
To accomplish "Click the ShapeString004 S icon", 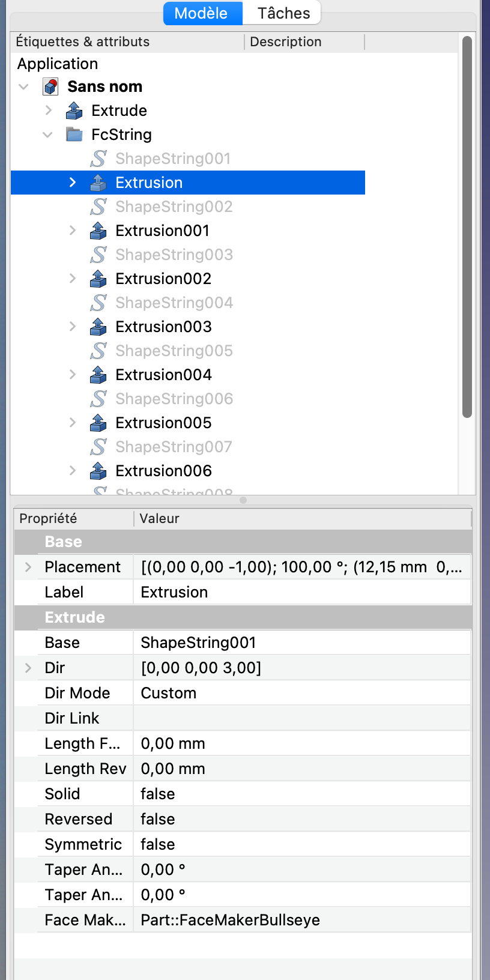I will 98,303.
